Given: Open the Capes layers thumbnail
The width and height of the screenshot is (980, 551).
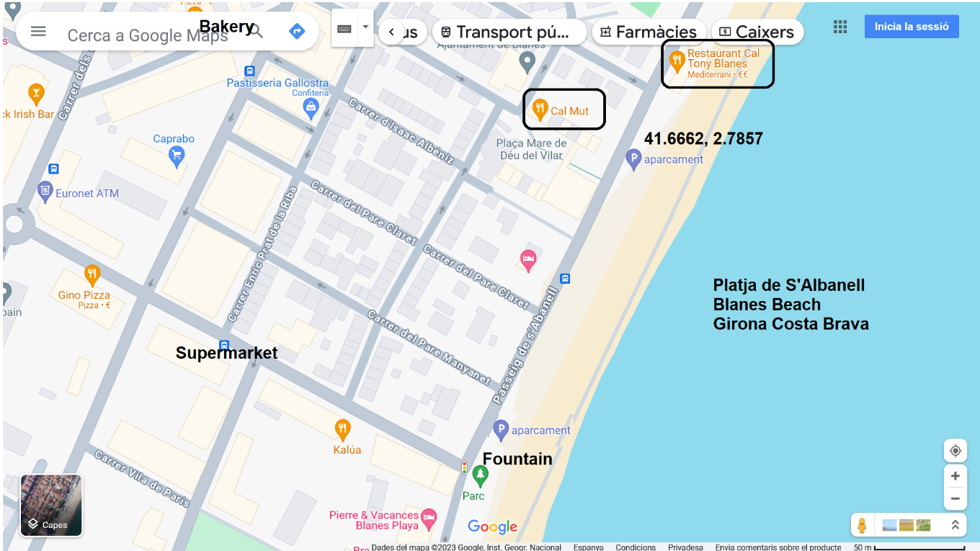Looking at the screenshot, I should pos(51,505).
